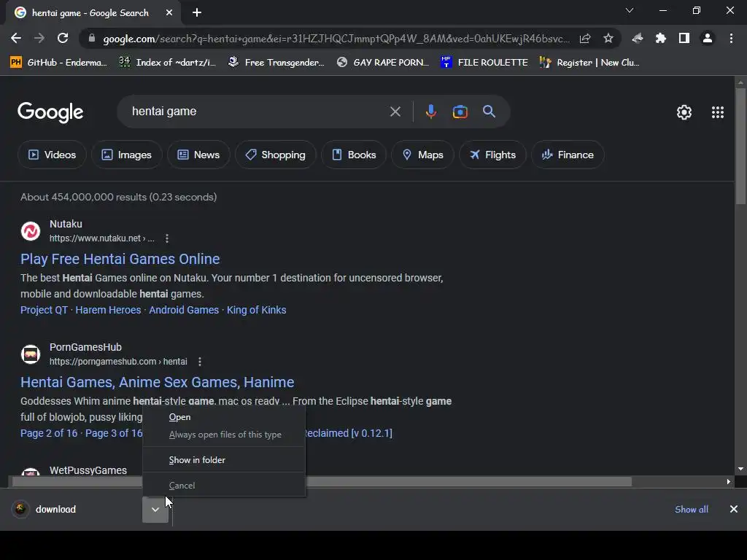
Task: Click the browser address bar URL
Action: click(x=336, y=39)
